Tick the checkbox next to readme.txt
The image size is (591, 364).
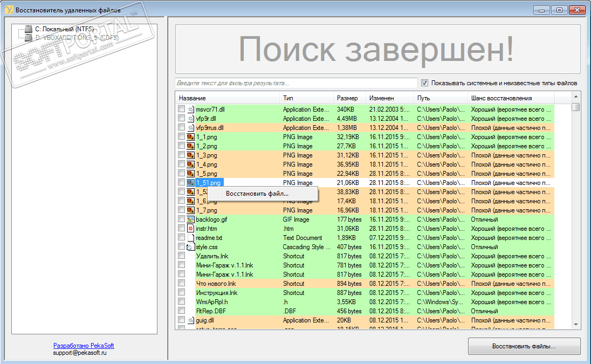coord(181,237)
